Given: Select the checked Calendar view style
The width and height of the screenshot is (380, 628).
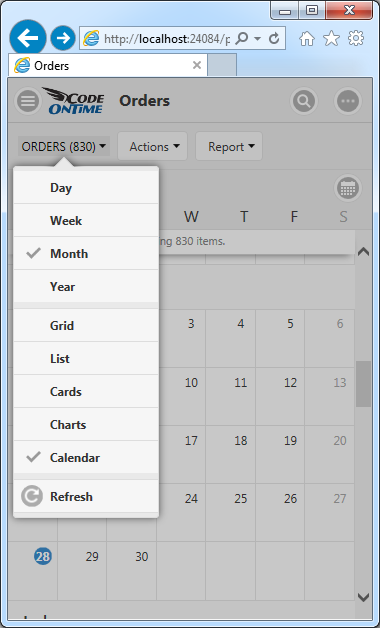Looking at the screenshot, I should 86,457.
